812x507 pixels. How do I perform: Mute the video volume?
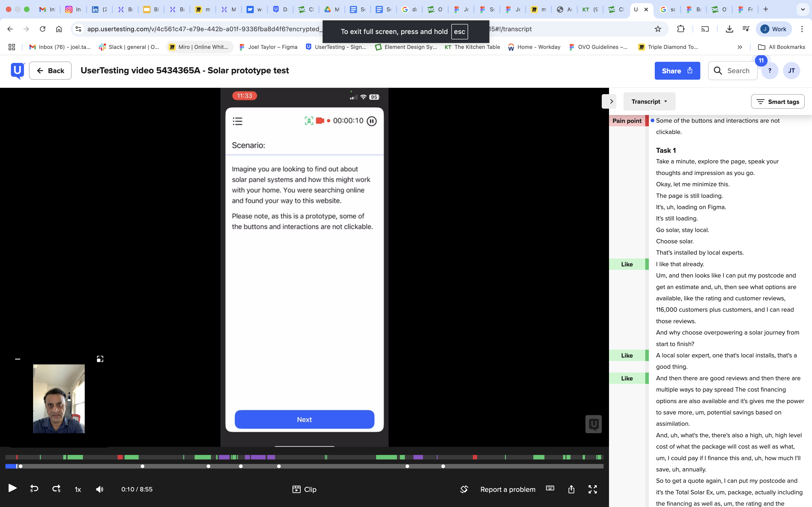tap(100, 489)
